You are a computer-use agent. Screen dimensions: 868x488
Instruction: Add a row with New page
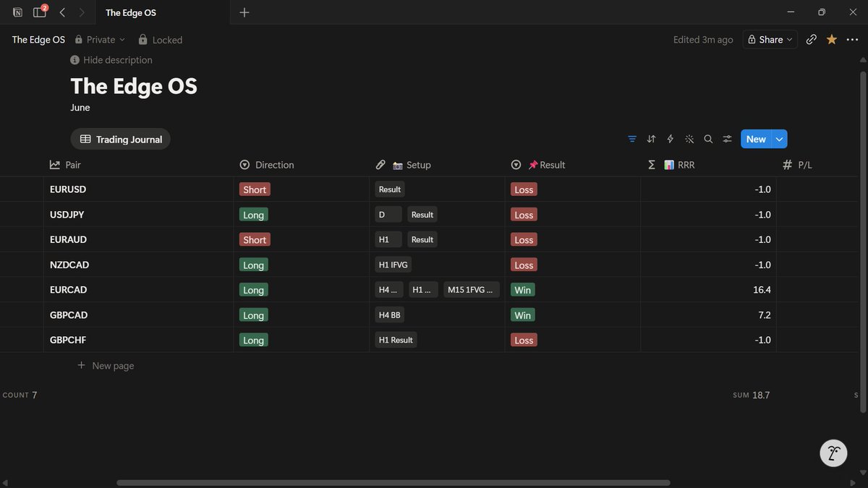[x=106, y=366]
